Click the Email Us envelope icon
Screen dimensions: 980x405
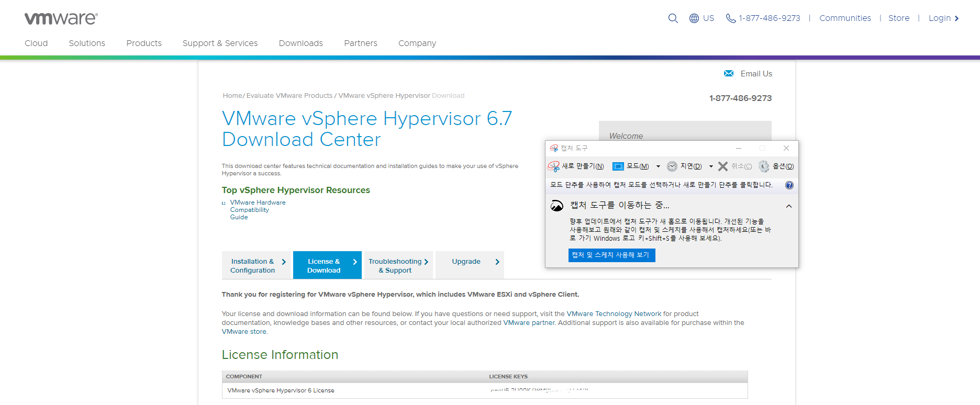729,73
